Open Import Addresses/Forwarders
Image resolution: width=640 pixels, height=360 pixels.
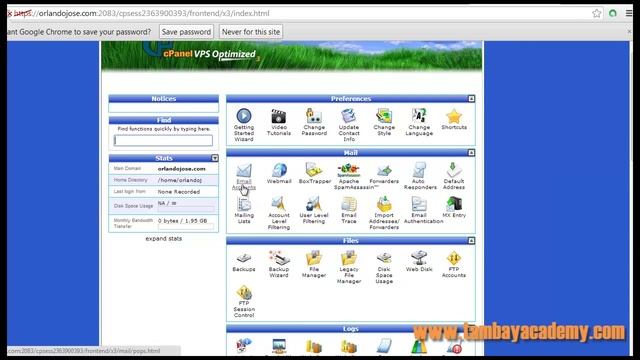coord(384,213)
